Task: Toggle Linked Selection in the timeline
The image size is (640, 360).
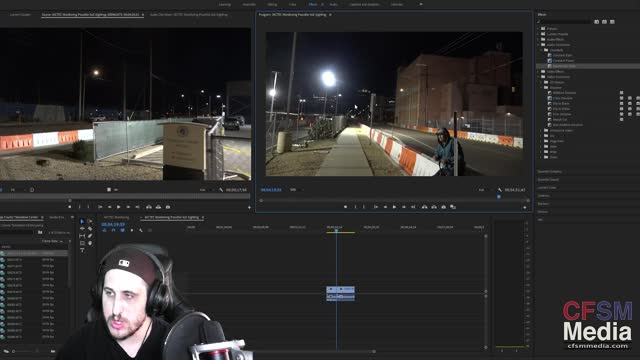Action: 122,231
